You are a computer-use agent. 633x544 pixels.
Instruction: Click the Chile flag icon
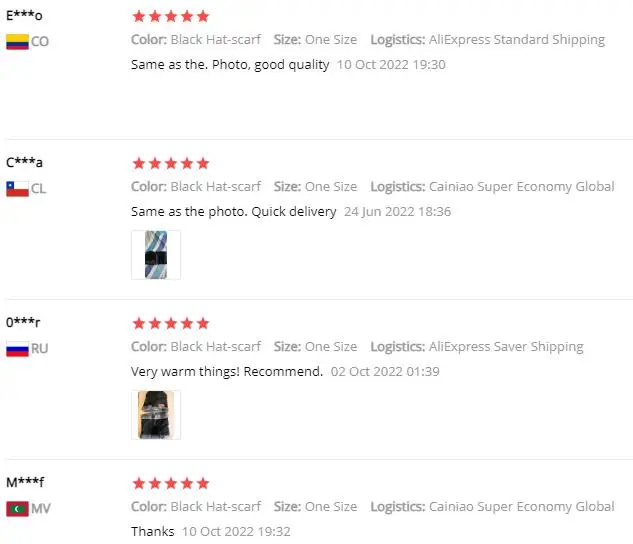pyautogui.click(x=17, y=188)
